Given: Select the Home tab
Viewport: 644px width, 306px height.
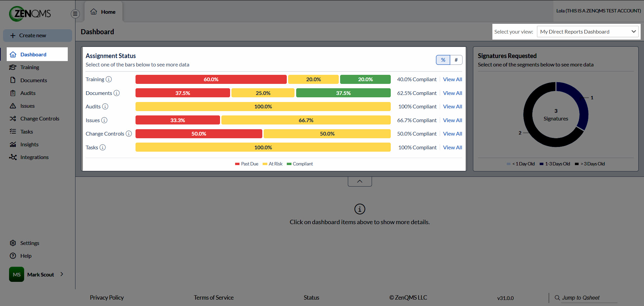Looking at the screenshot, I should [x=103, y=12].
